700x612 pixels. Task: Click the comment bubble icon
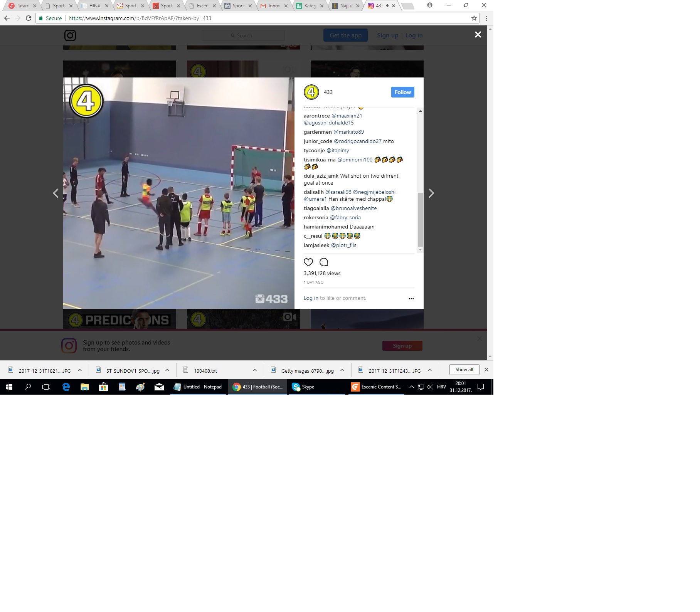[x=324, y=262]
